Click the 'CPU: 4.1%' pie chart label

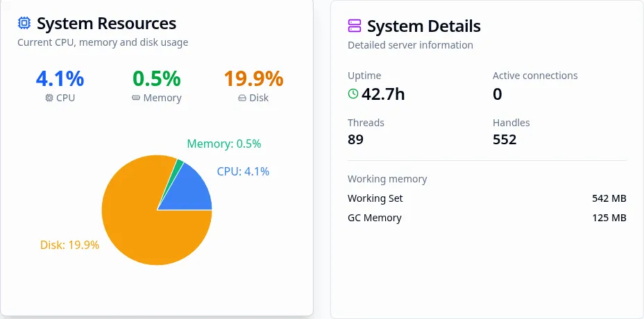243,171
